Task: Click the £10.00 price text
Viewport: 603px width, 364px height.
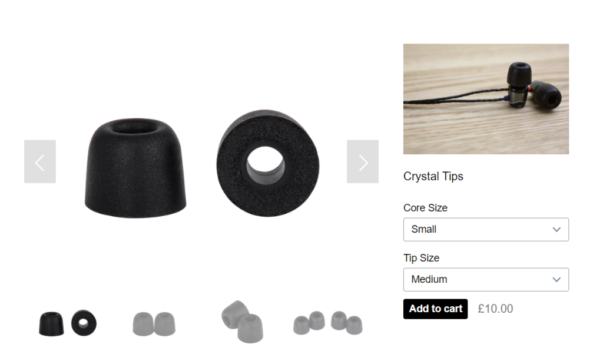Action: pos(495,309)
